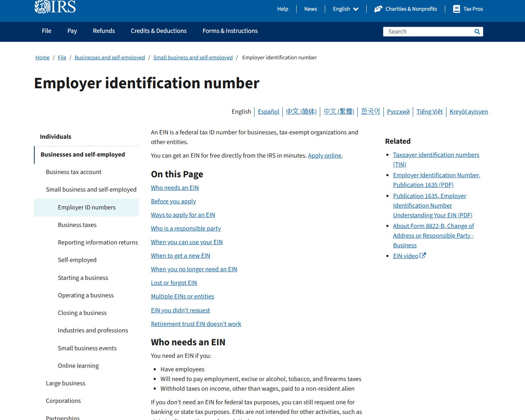Open the Refunds menu
The image size is (525, 420).
pyautogui.click(x=104, y=31)
